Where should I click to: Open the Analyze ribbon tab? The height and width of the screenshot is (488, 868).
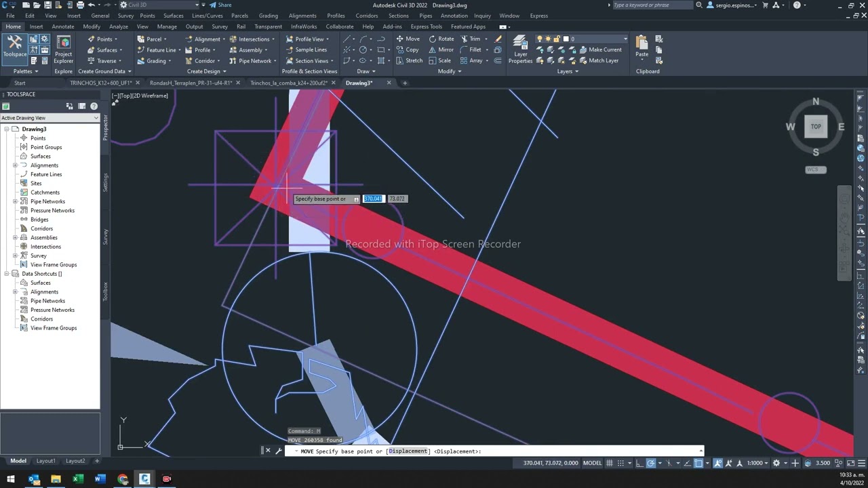coord(119,26)
